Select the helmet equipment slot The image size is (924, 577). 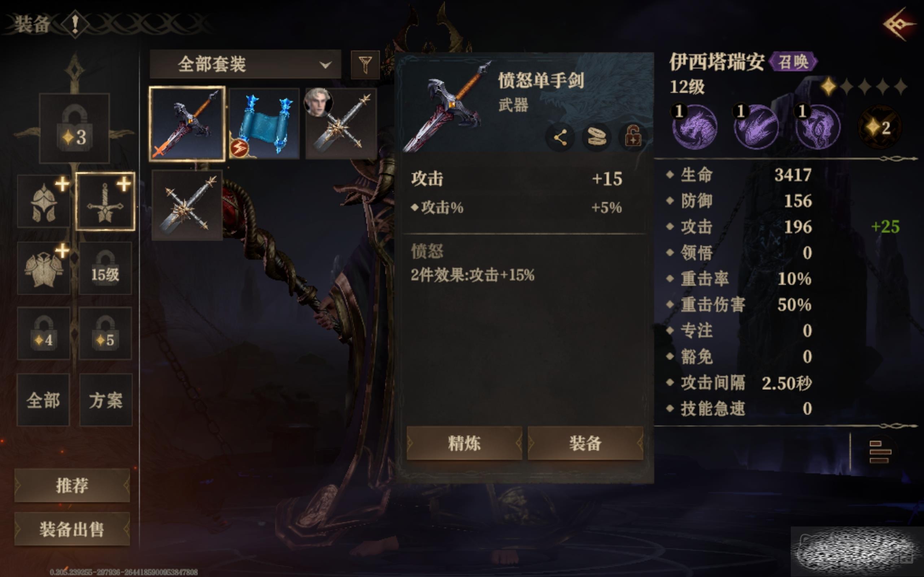coord(44,202)
